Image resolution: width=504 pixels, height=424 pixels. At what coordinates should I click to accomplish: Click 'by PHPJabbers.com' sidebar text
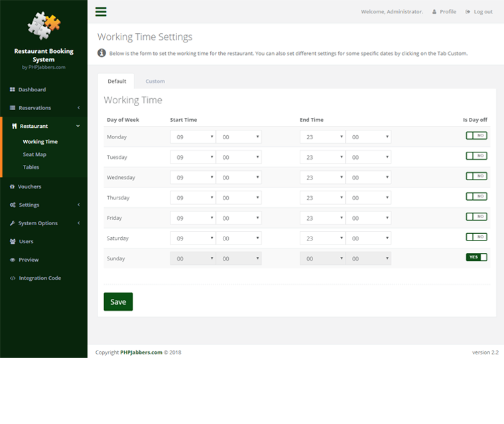(x=44, y=67)
